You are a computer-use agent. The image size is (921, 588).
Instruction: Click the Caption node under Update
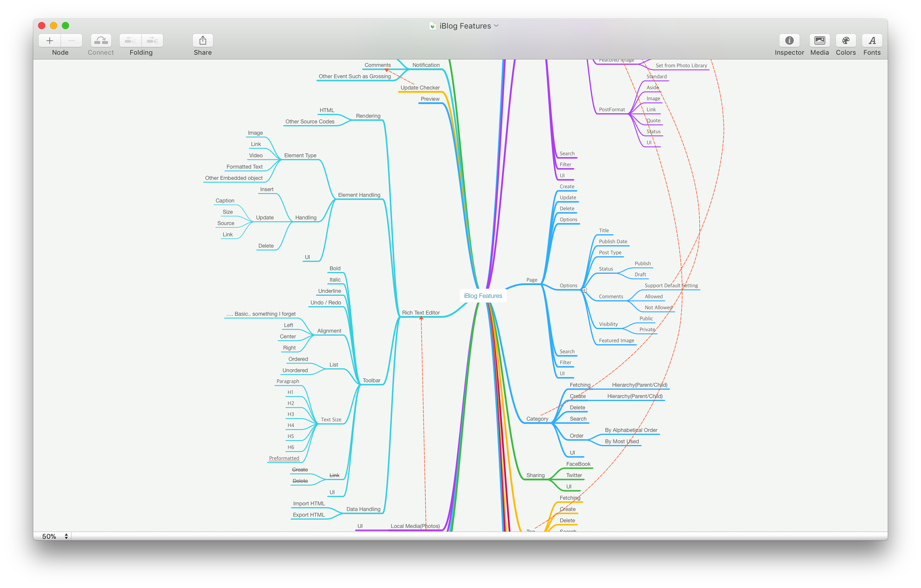[x=225, y=201]
